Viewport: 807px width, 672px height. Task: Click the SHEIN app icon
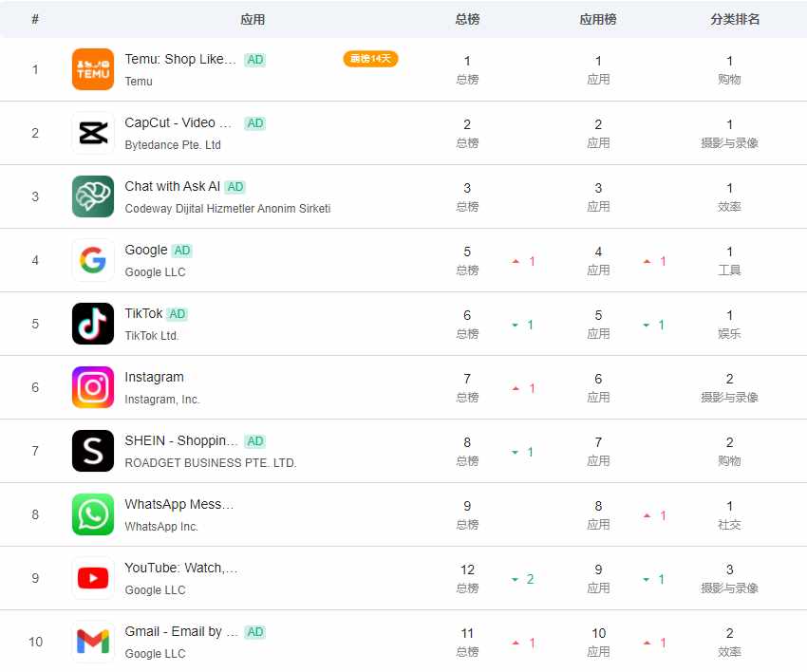(93, 451)
